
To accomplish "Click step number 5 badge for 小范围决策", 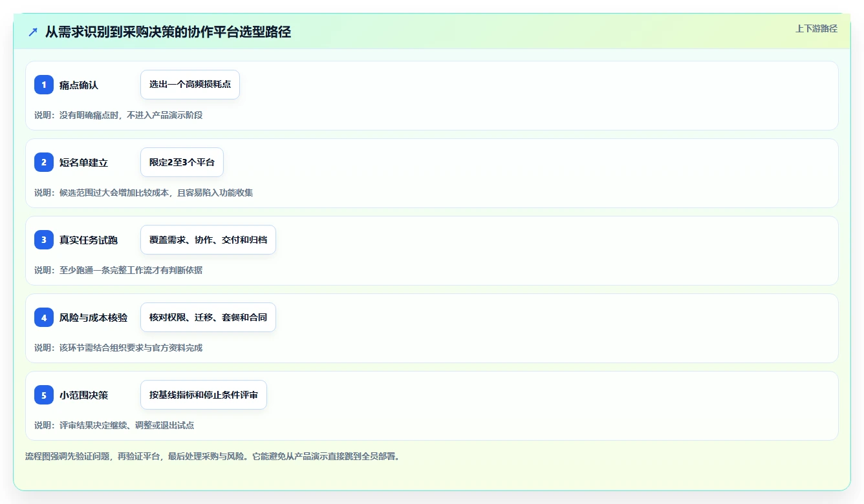I will [44, 395].
